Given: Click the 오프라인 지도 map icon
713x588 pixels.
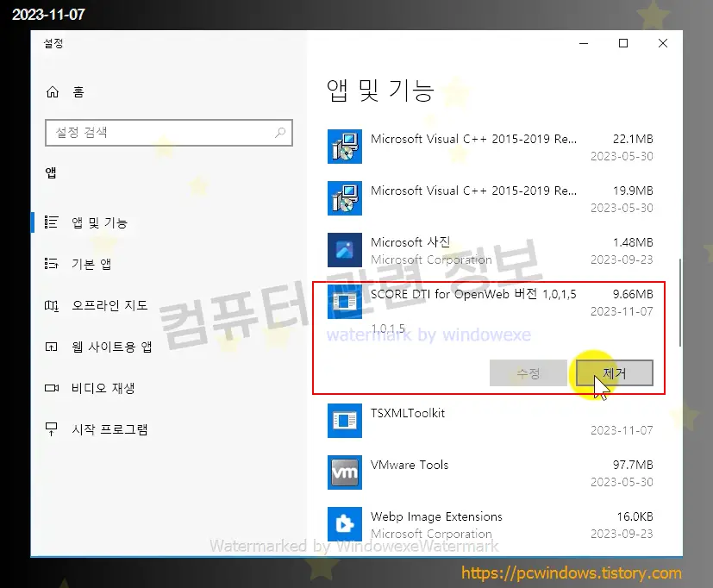Looking at the screenshot, I should tap(52, 305).
